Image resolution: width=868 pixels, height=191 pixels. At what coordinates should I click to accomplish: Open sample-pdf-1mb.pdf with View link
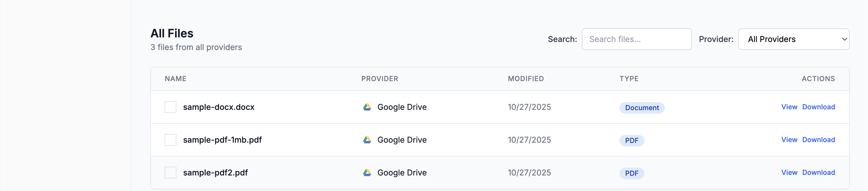789,140
